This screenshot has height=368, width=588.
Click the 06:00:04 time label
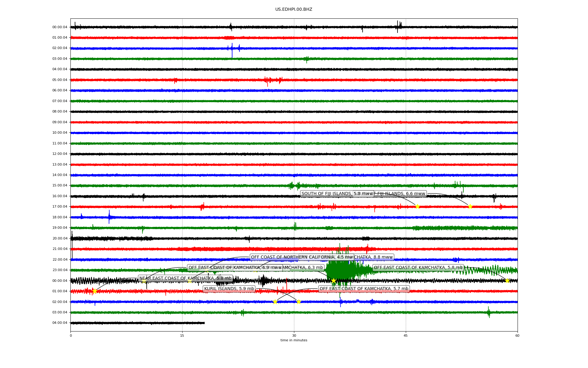60,90
